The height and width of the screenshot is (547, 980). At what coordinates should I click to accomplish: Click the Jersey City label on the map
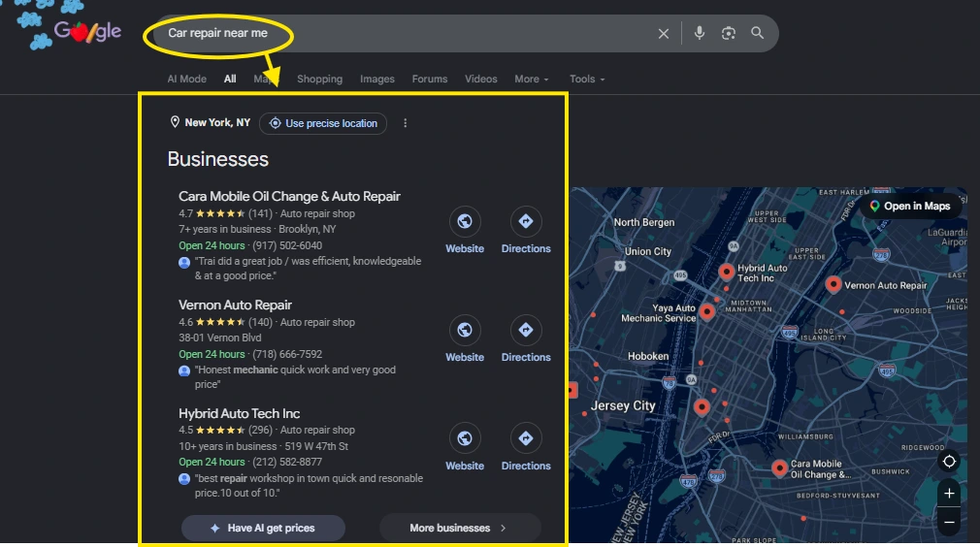coord(623,405)
